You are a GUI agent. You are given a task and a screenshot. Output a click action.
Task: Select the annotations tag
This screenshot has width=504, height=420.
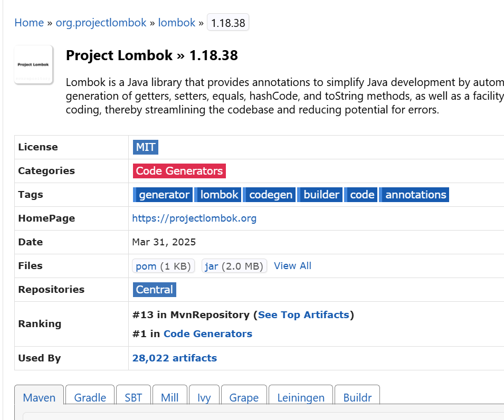(x=414, y=194)
